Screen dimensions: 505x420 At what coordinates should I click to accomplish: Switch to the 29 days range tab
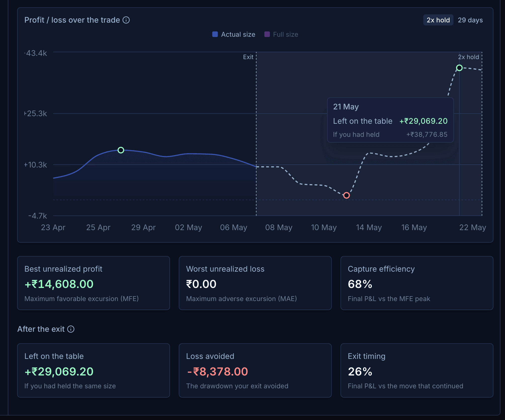click(x=470, y=20)
